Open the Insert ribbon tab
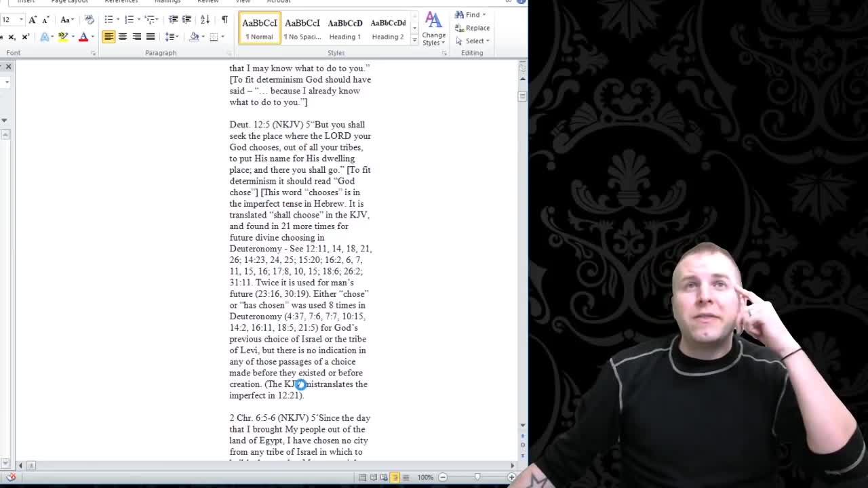868x488 pixels. (26, 2)
